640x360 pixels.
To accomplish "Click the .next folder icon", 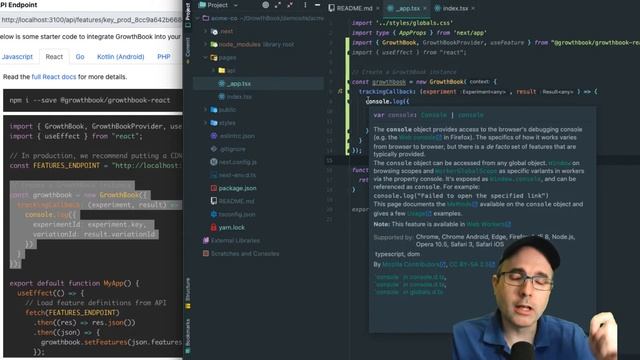I will (x=213, y=31).
